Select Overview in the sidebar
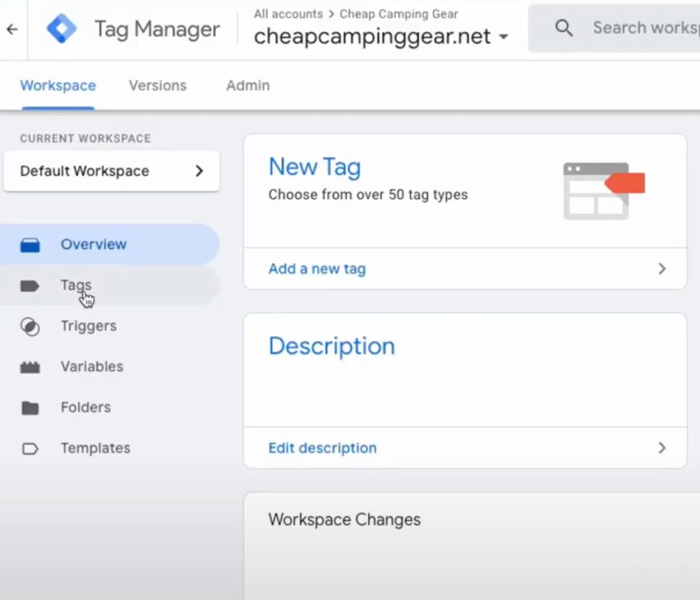Screen dimensions: 700x600 click(109, 245)
